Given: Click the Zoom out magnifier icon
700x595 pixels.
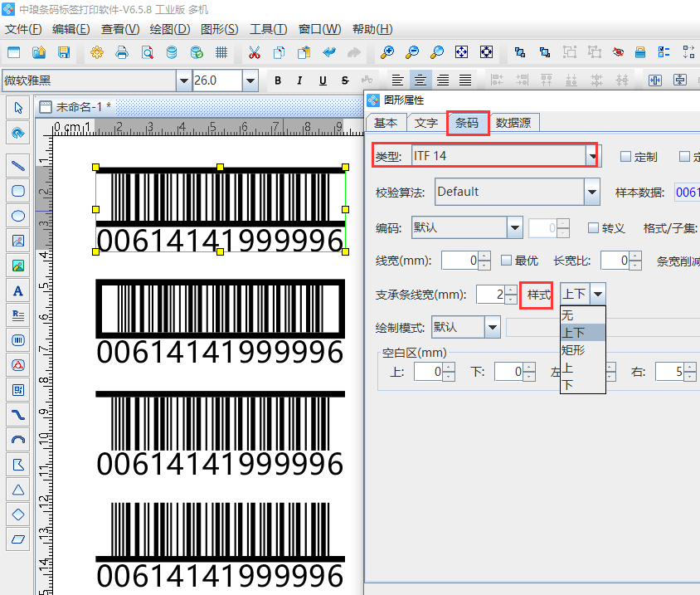Looking at the screenshot, I should (412, 52).
